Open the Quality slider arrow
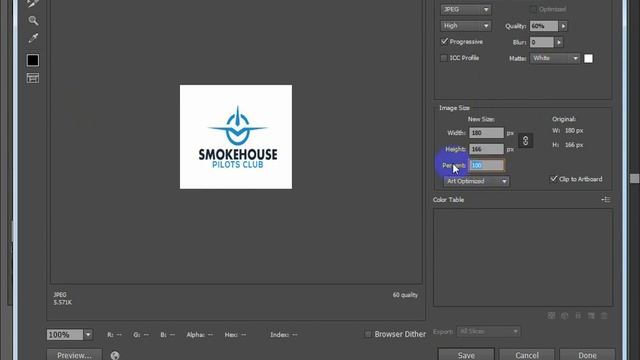This screenshot has height=360, width=640. (563, 26)
